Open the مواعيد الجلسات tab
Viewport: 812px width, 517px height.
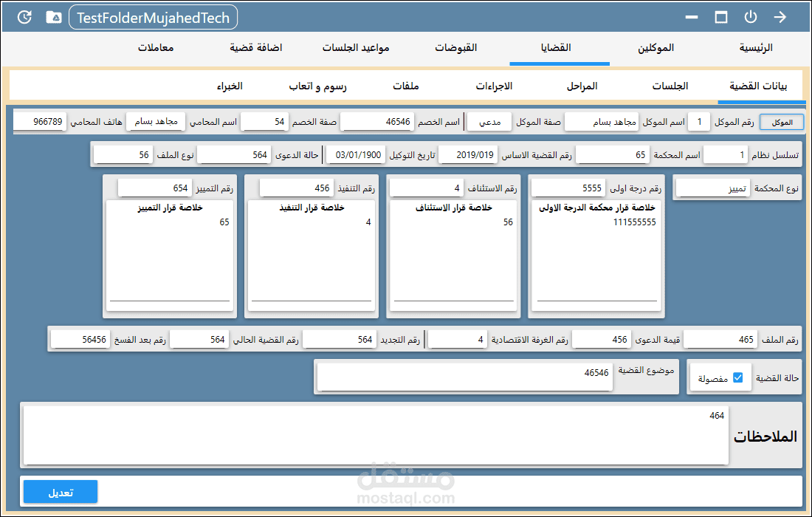pos(356,48)
